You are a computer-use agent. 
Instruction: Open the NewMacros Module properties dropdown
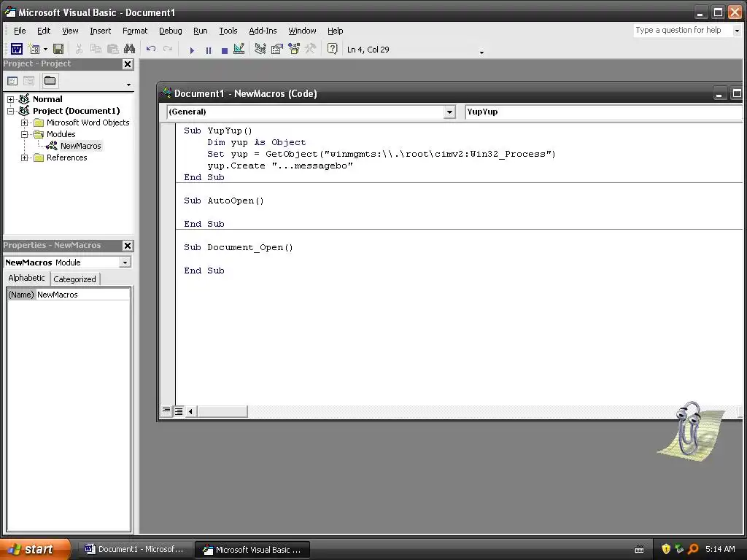click(125, 262)
